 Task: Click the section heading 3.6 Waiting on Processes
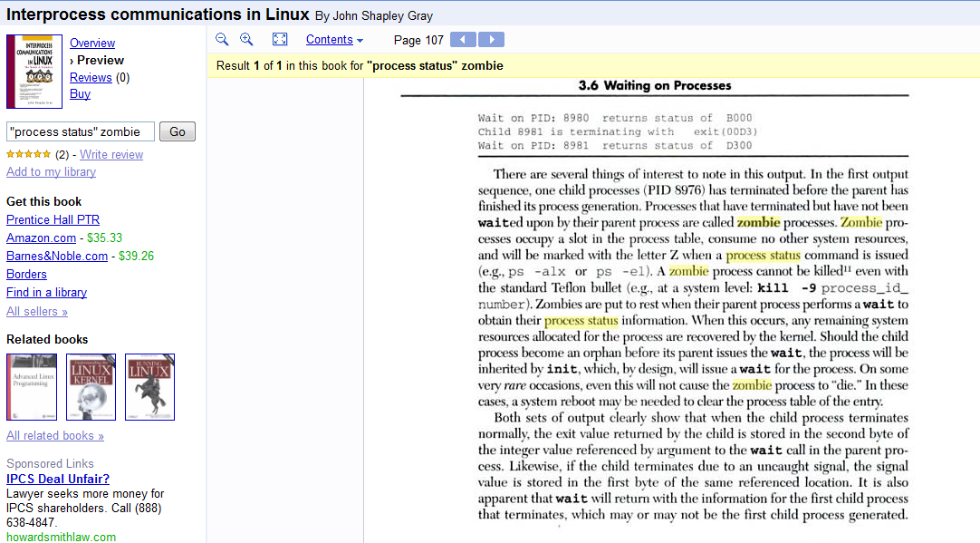click(654, 86)
